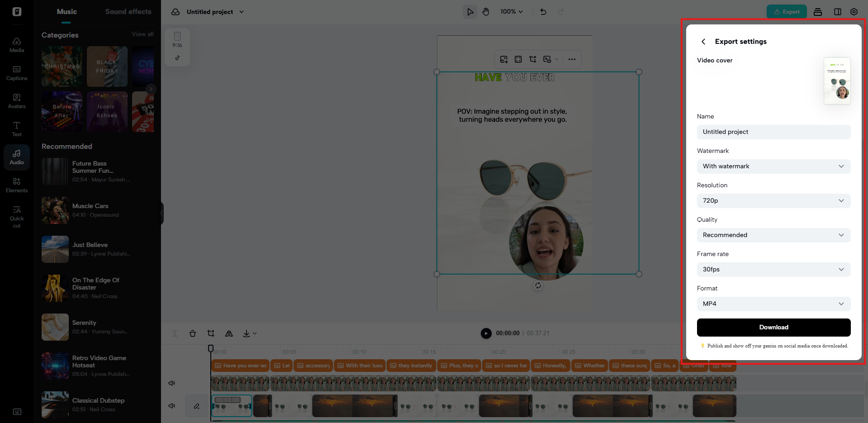Open more options on canvas toolbar
Image resolution: width=868 pixels, height=423 pixels.
pyautogui.click(x=572, y=59)
